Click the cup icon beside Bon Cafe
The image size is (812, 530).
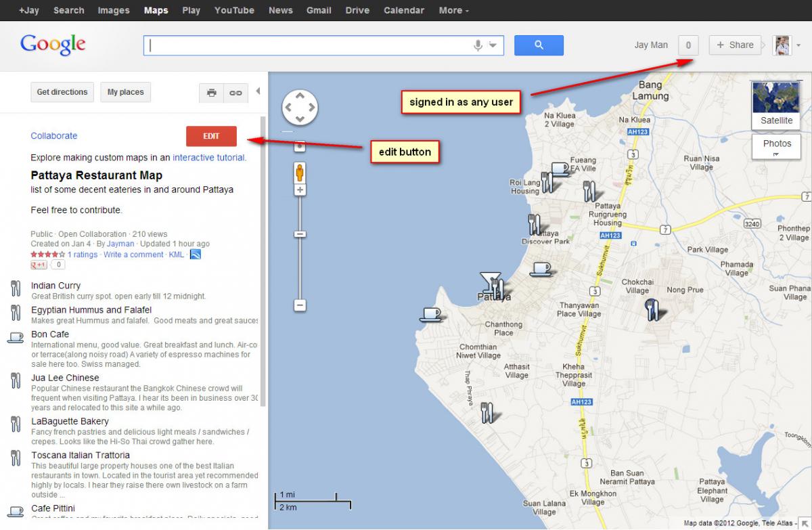coord(15,336)
